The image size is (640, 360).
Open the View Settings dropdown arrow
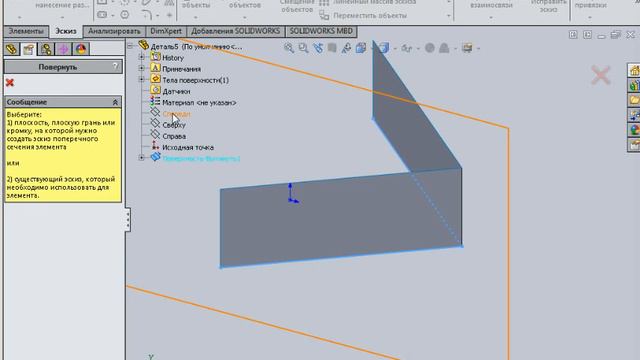click(x=478, y=49)
